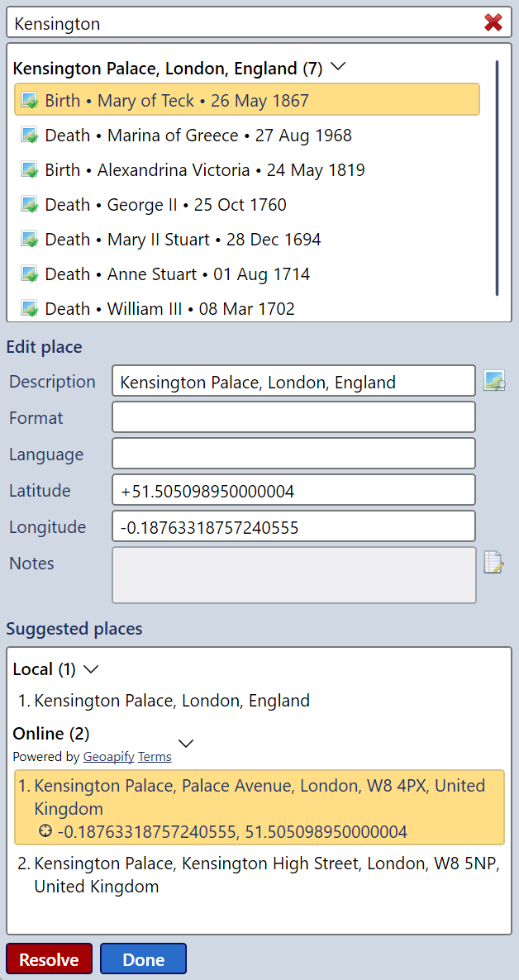Image resolution: width=519 pixels, height=980 pixels.
Task: Click into the Latitude field
Action: pyautogui.click(x=293, y=491)
